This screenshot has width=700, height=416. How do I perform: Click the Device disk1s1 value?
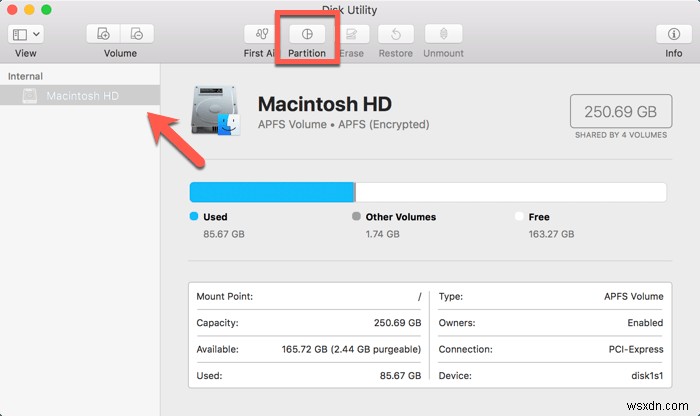click(x=647, y=375)
